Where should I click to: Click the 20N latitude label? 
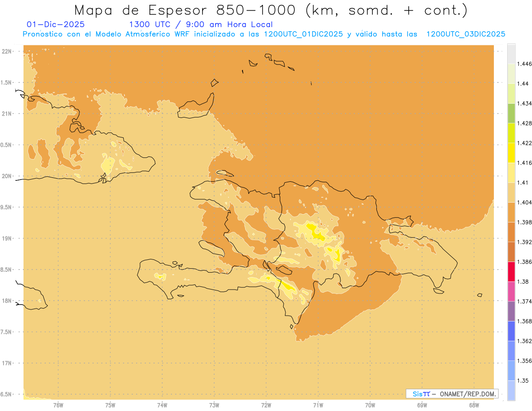pyautogui.click(x=8, y=176)
